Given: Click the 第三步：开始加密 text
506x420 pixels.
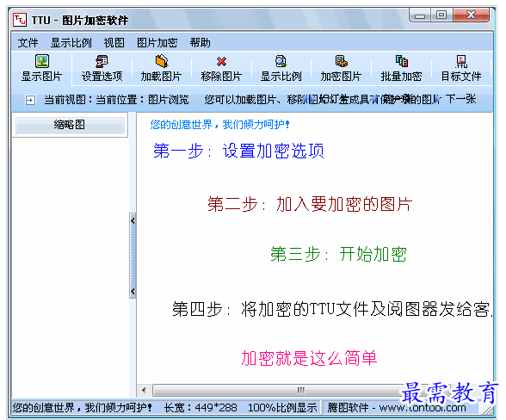Looking at the screenshot, I should point(338,254).
